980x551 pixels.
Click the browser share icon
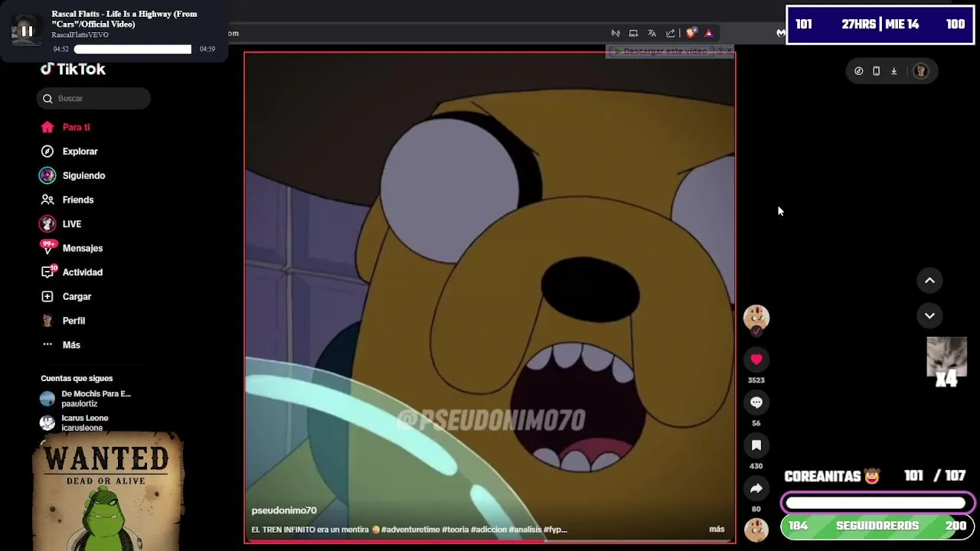[671, 33]
